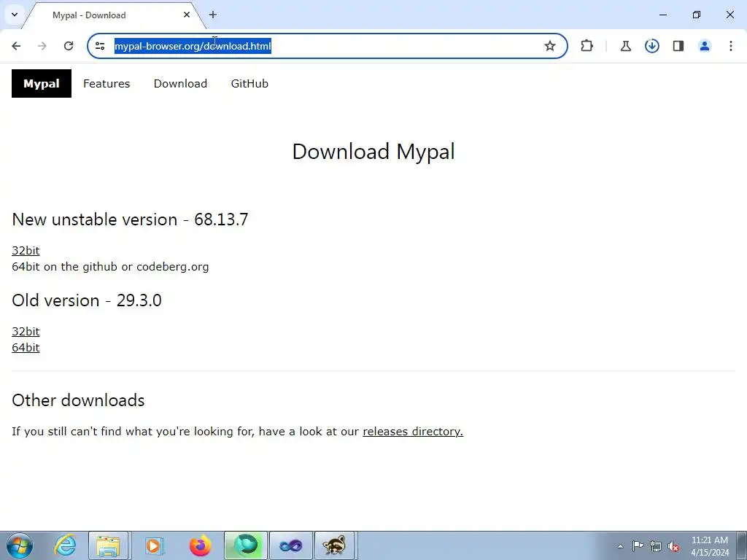Viewport: 747px width, 560px height.
Task: Click the muted volume tray icon
Action: pyautogui.click(x=673, y=546)
